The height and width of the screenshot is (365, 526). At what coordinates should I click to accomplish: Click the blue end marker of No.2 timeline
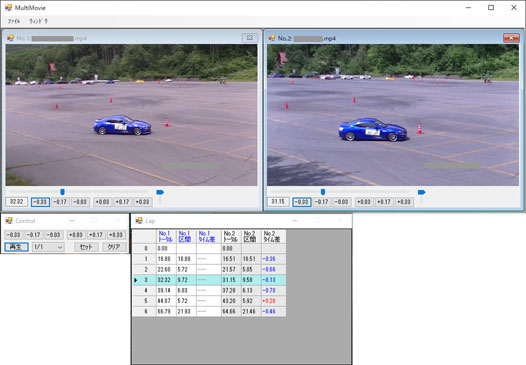421,192
